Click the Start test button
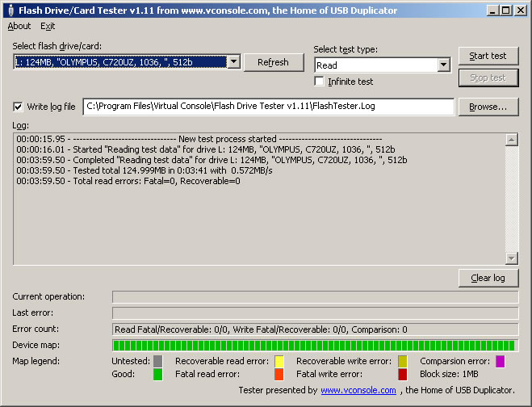 488,56
